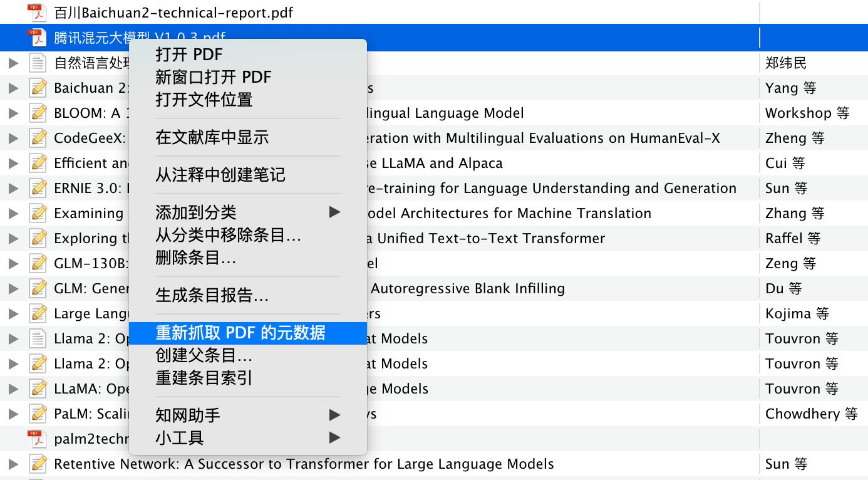This screenshot has height=480, width=868.
Task: Click 重新抓取 PDF 的元数据 entry
Action: pos(247,333)
